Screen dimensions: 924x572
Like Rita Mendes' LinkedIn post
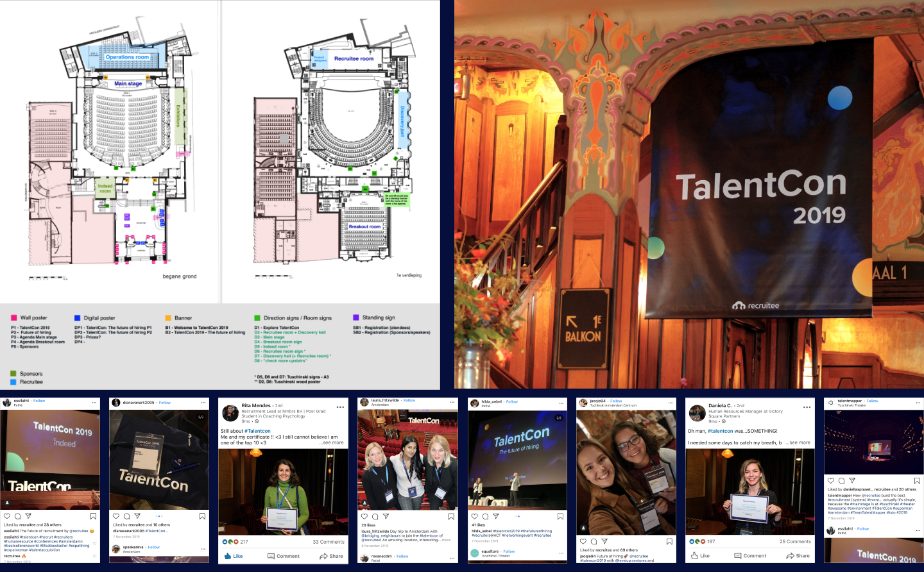coord(234,556)
